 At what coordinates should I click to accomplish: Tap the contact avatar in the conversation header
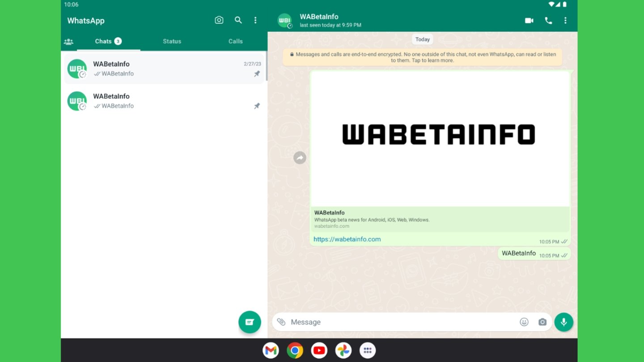coord(285,21)
